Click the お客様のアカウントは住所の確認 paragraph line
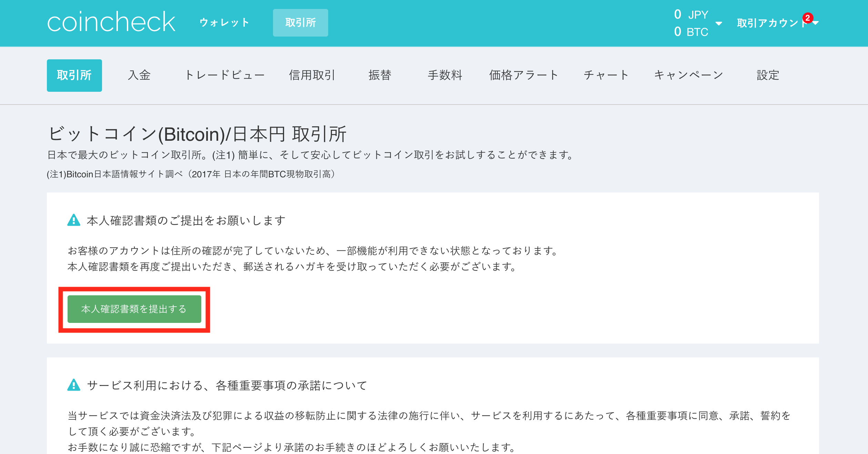This screenshot has width=868, height=454. [x=313, y=250]
